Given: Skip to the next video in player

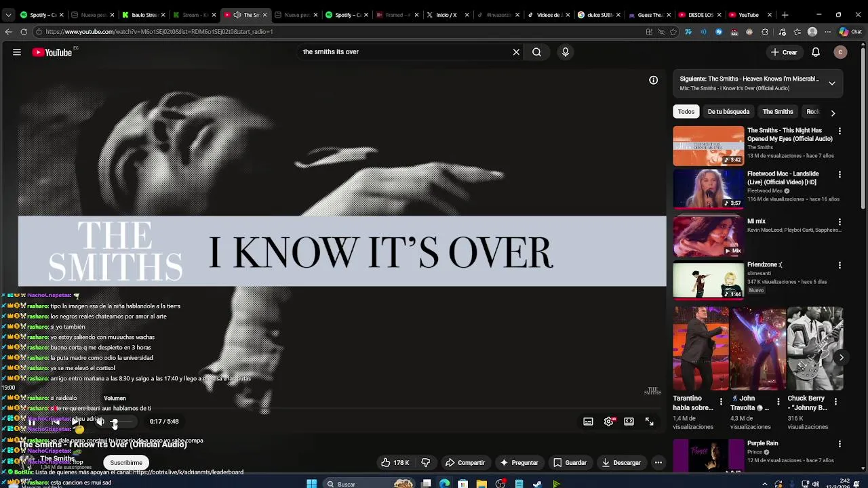Looking at the screenshot, I should coord(75,422).
